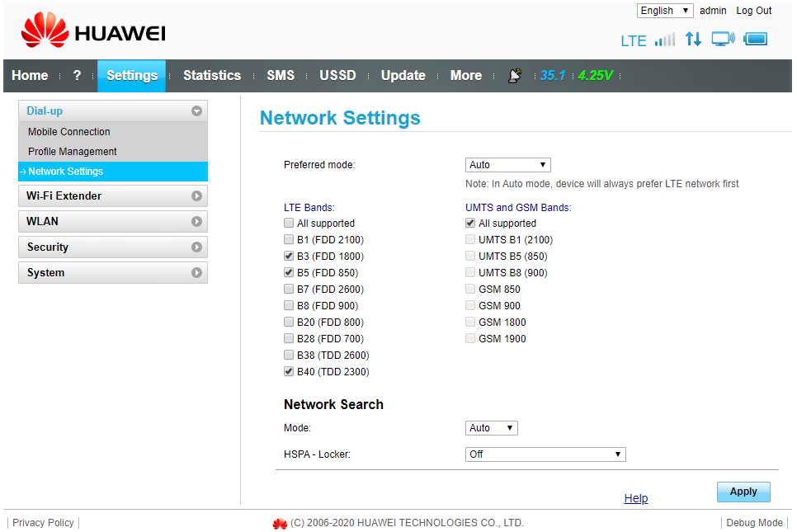Toggle UMTS B5 (850) checkbox
Image resolution: width=797 pixels, height=532 pixels.
coord(470,256)
